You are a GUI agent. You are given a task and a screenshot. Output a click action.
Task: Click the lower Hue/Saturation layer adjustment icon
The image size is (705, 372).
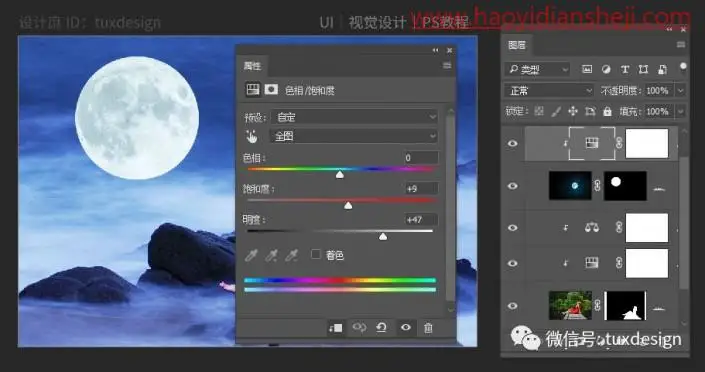592,263
